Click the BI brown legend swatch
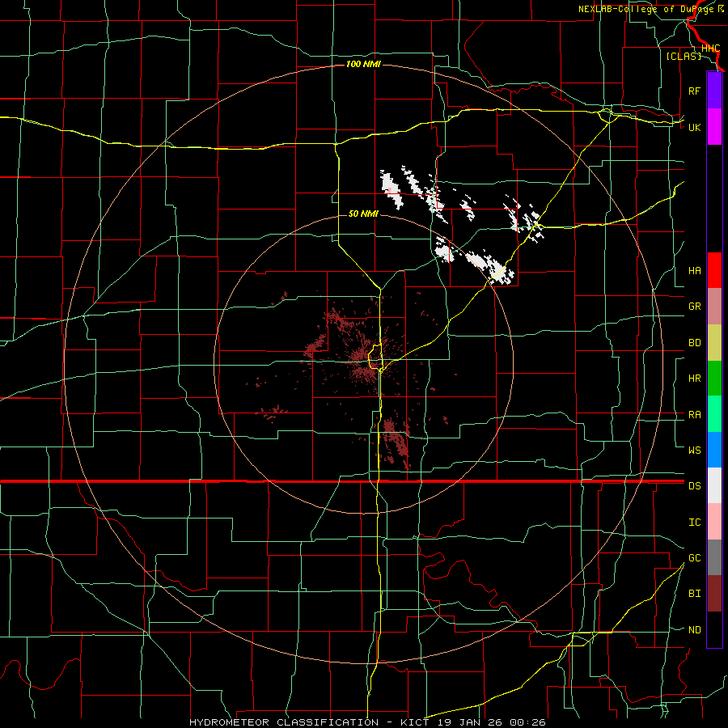Viewport: 728px width, 728px height. pos(714,594)
